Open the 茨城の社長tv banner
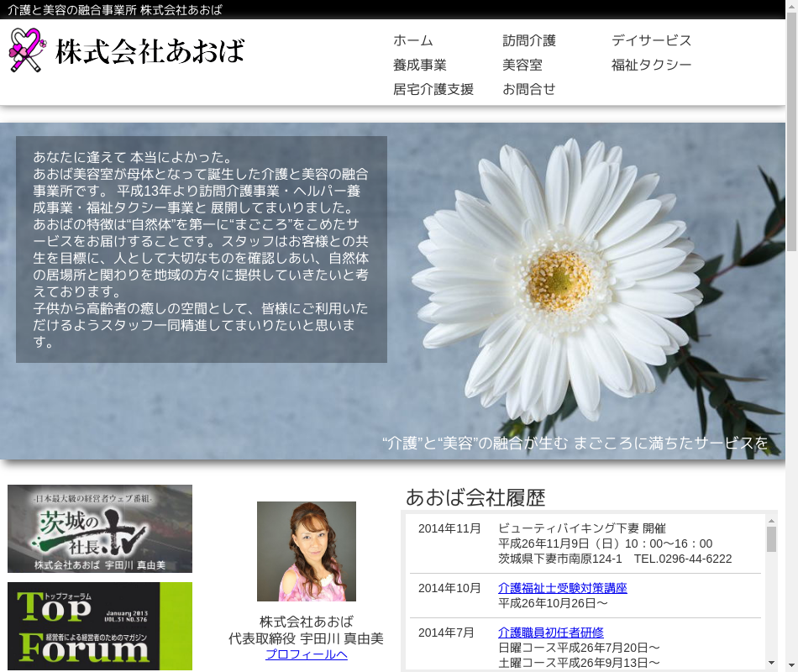 (x=100, y=528)
